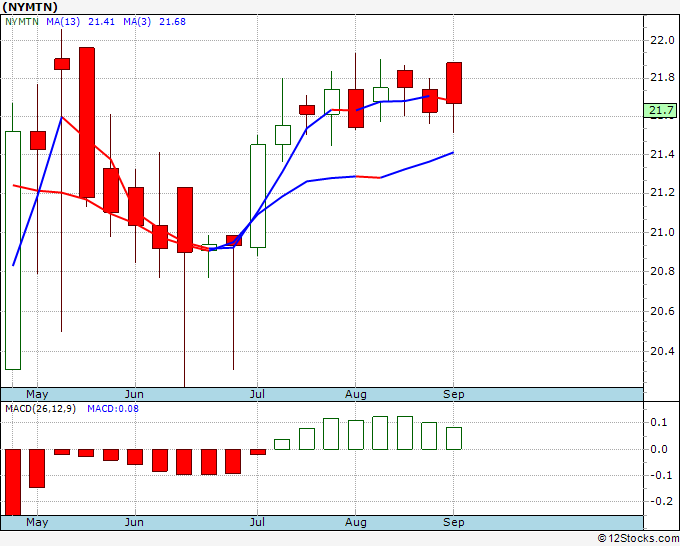Click Sep on the price chart date axis
Viewport: 680px width, 546px height.
[x=454, y=394]
